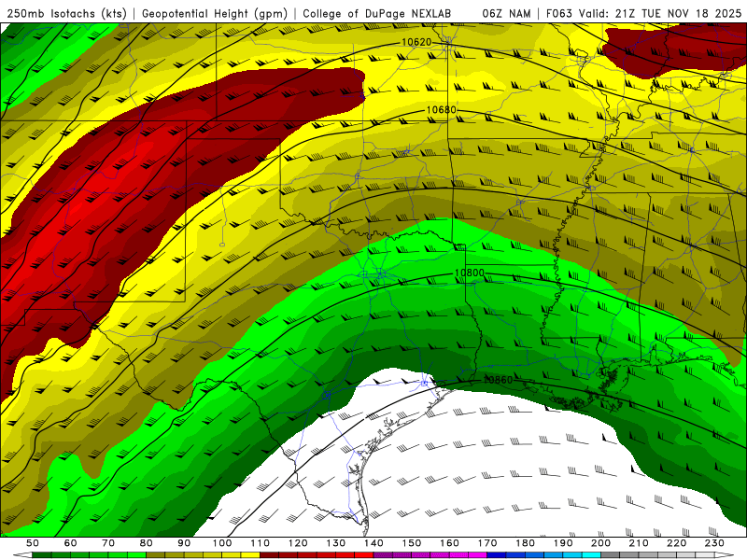The width and height of the screenshot is (747, 560).
Task: Click the left arrow end of color bar
Action: pyautogui.click(x=22, y=555)
